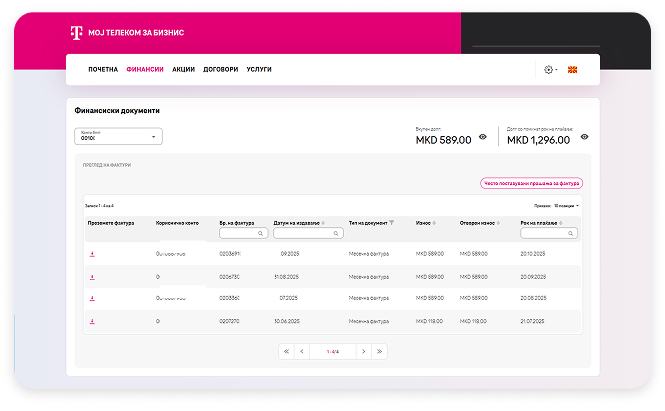Expand the rows-per-page selector
Image resolution: width=665 pixels, height=411 pixels.
point(565,205)
